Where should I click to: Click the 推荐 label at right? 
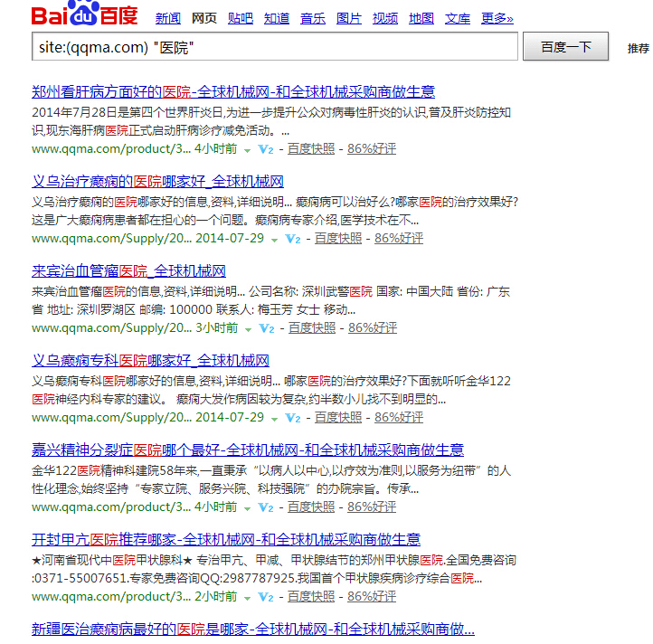coord(639,48)
